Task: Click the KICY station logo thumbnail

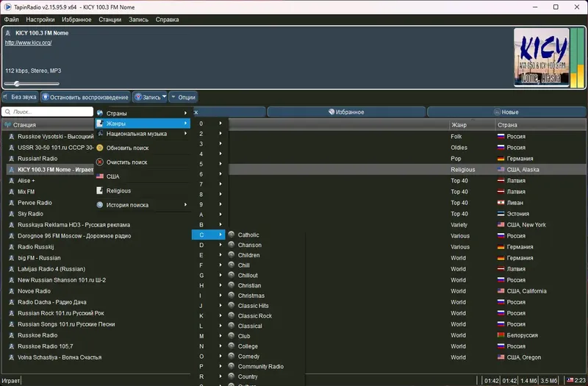Action: [x=541, y=57]
